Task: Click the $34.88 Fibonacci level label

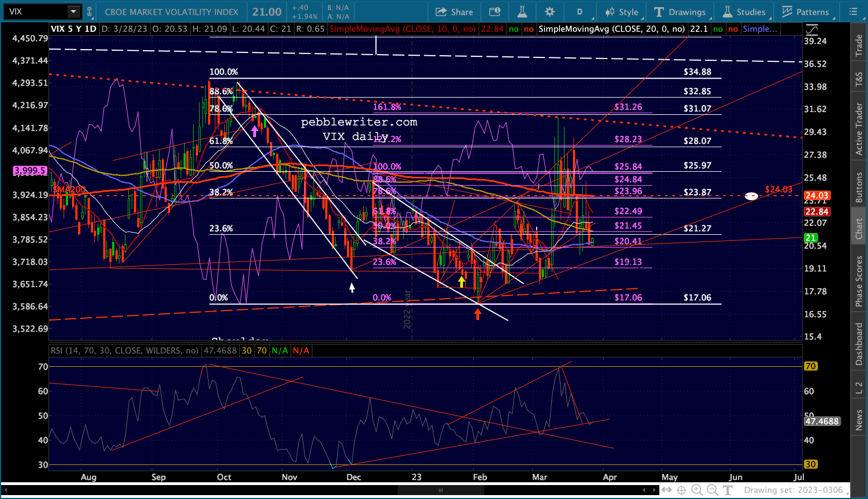Action: (x=697, y=72)
